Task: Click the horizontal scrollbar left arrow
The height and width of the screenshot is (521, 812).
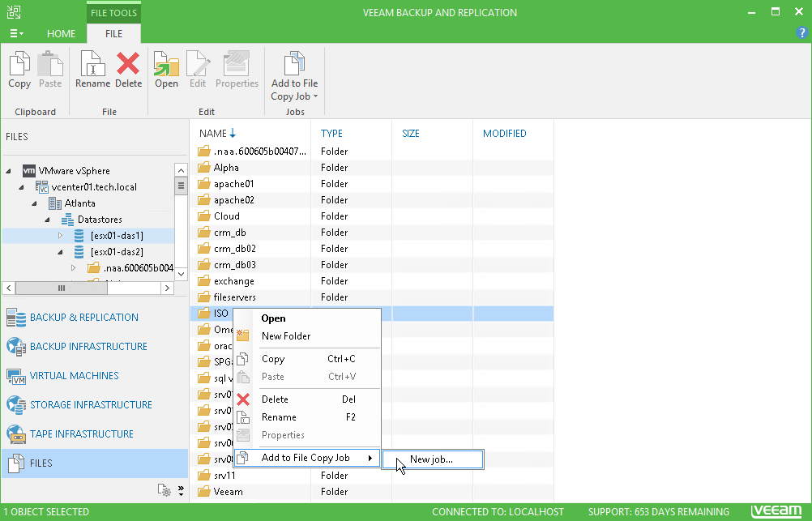Action: [9, 288]
